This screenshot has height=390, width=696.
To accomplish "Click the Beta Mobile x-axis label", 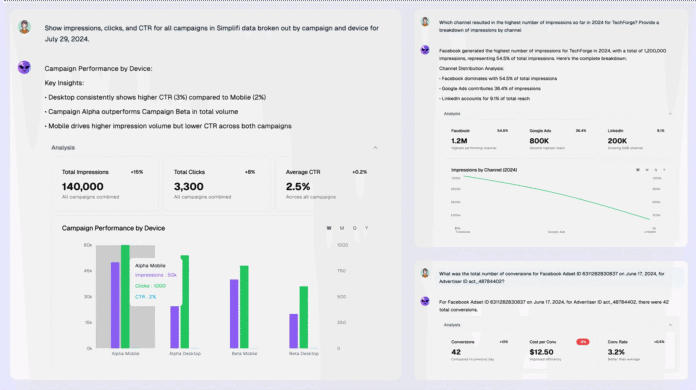I will pos(244,354).
